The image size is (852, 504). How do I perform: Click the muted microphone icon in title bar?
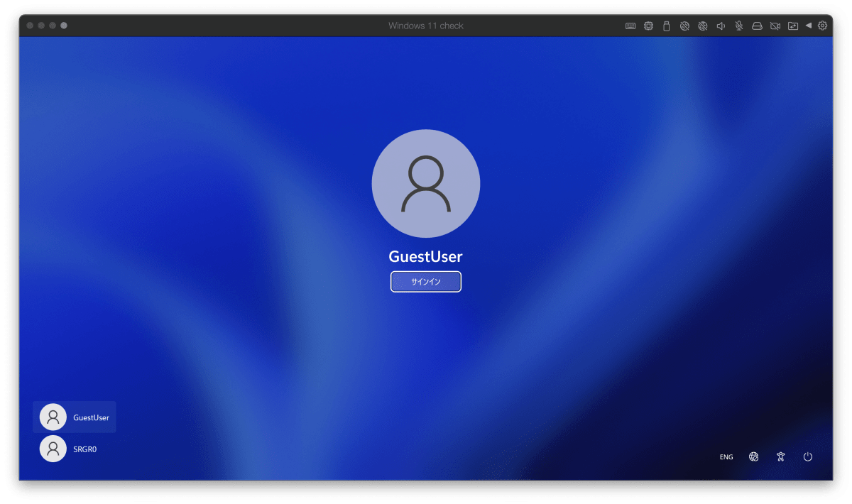(x=739, y=26)
